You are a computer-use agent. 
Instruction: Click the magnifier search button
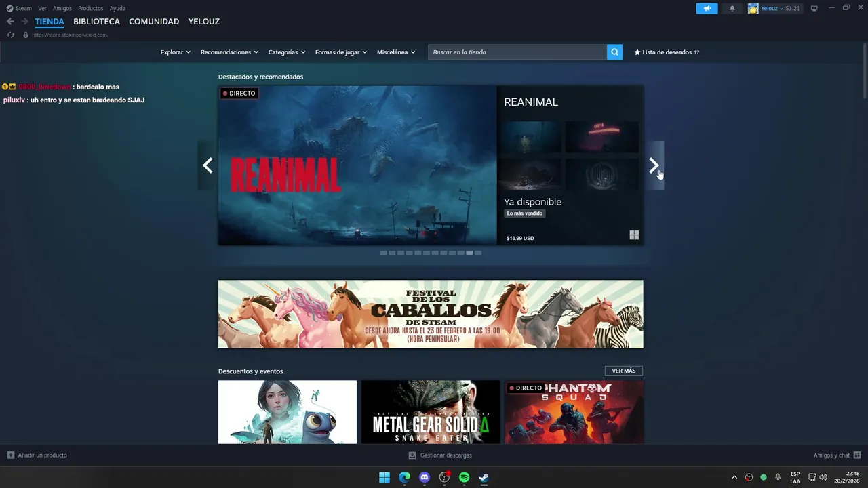point(614,52)
